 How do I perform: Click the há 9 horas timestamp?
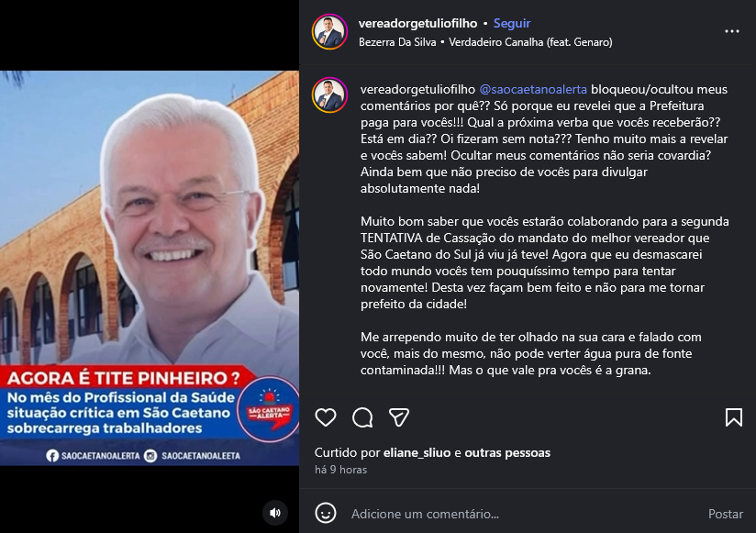[x=341, y=470]
